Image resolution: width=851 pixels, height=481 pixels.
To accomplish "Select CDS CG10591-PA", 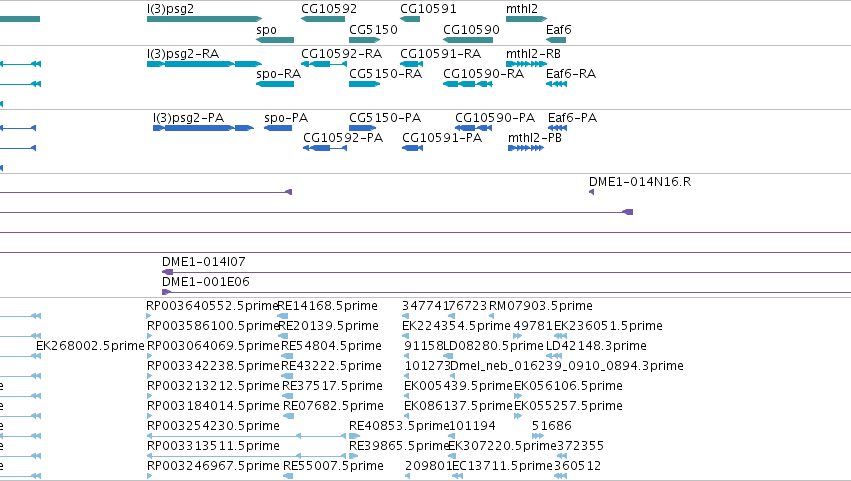I will pos(412,148).
